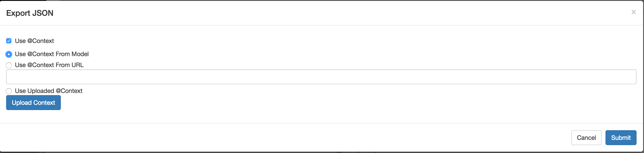Enable the Use Uploaded @Context radio option
644x153 pixels.
9,91
